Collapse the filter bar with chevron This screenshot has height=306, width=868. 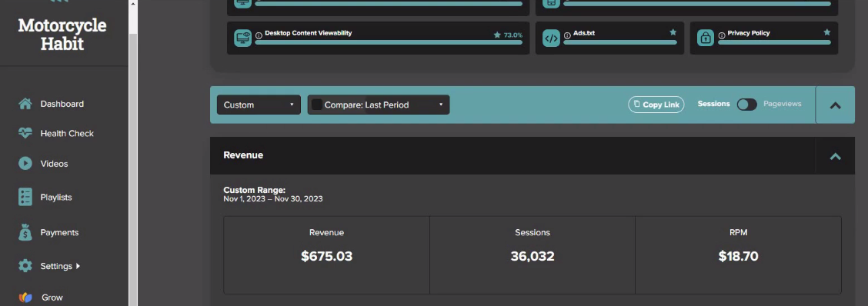point(836,105)
